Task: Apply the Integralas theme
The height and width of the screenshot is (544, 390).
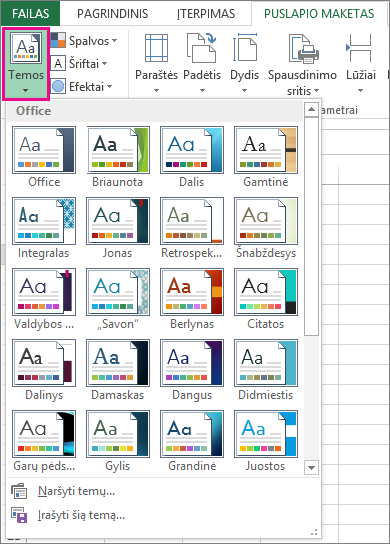Action: pyautogui.click(x=44, y=228)
